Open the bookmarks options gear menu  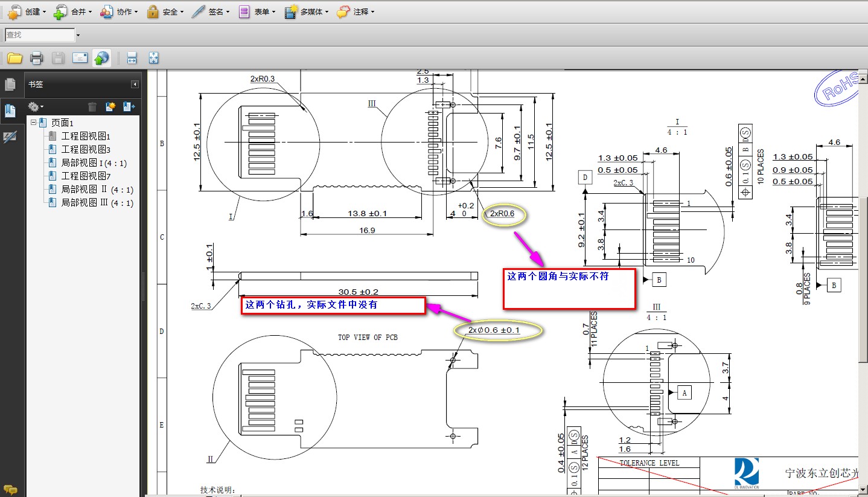click(x=36, y=107)
